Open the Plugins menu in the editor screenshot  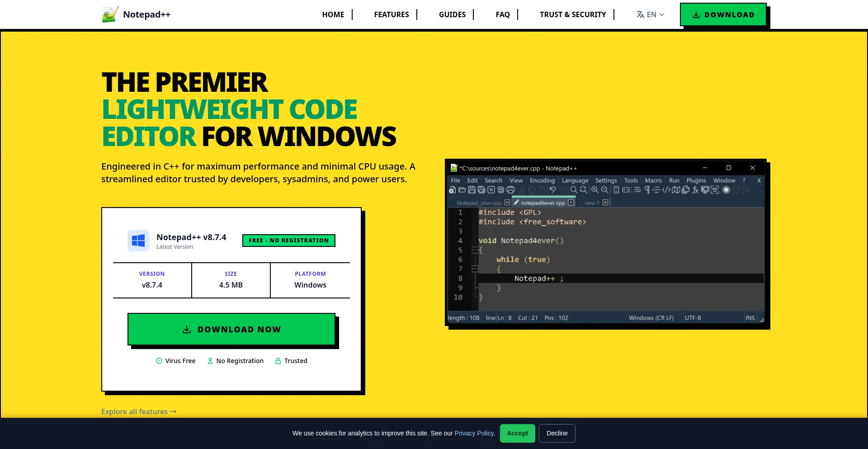click(x=696, y=180)
